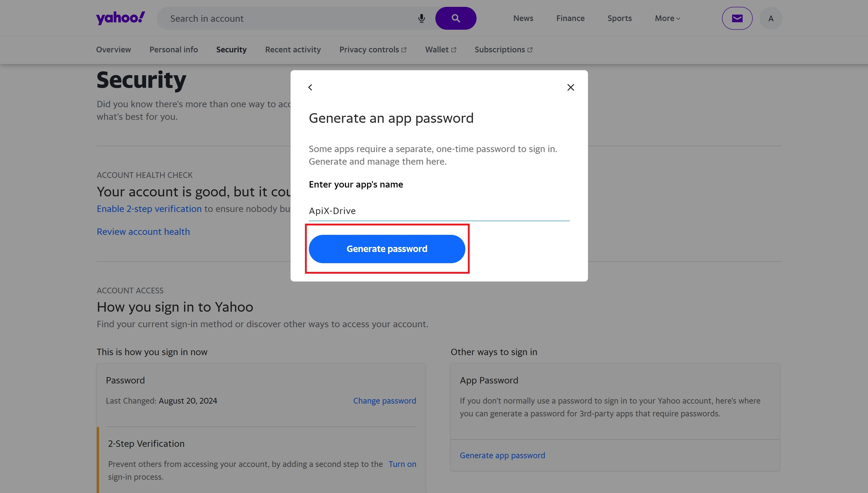Image resolution: width=868 pixels, height=493 pixels.
Task: Click Review account health link
Action: click(143, 232)
